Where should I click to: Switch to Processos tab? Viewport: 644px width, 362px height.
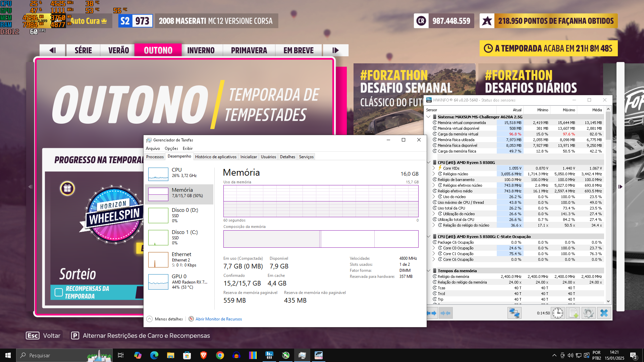point(155,157)
